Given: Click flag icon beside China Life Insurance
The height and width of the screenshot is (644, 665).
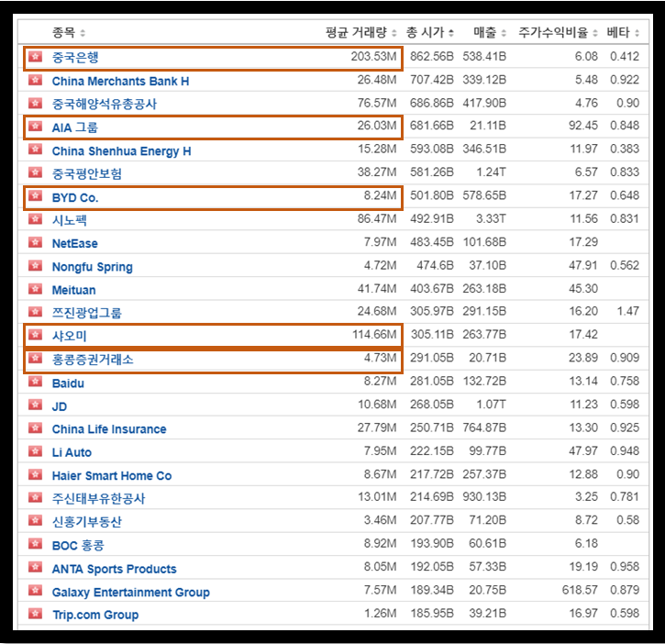Looking at the screenshot, I should [35, 427].
